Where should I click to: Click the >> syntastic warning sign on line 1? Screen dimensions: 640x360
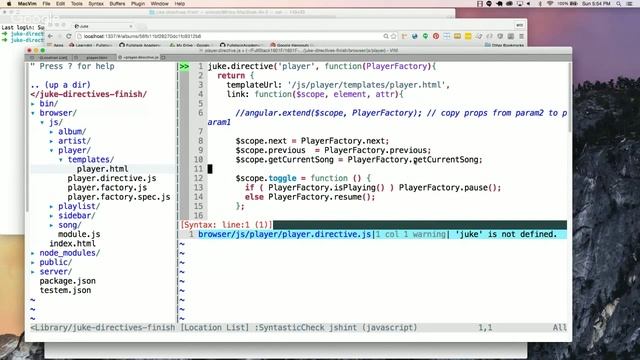point(184,66)
